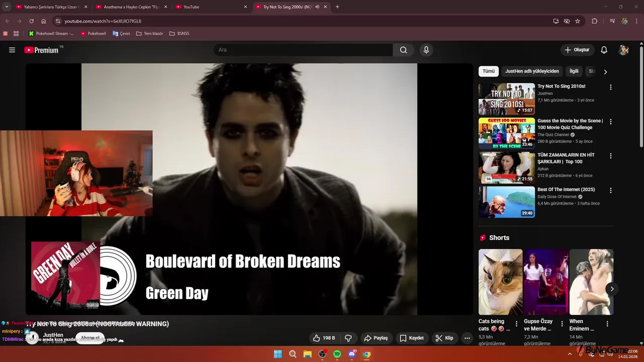Open Chrome extensions puzzle icon

pyautogui.click(x=594, y=21)
